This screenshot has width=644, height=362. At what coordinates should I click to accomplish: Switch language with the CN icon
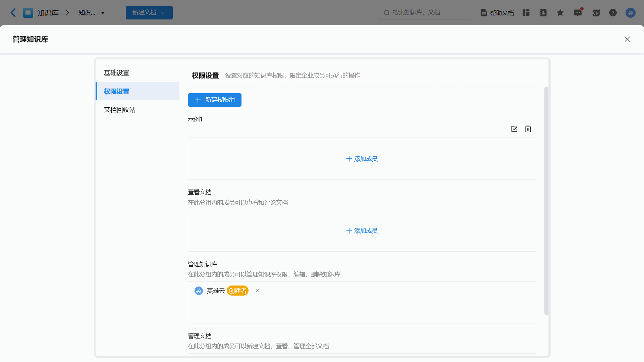point(596,13)
